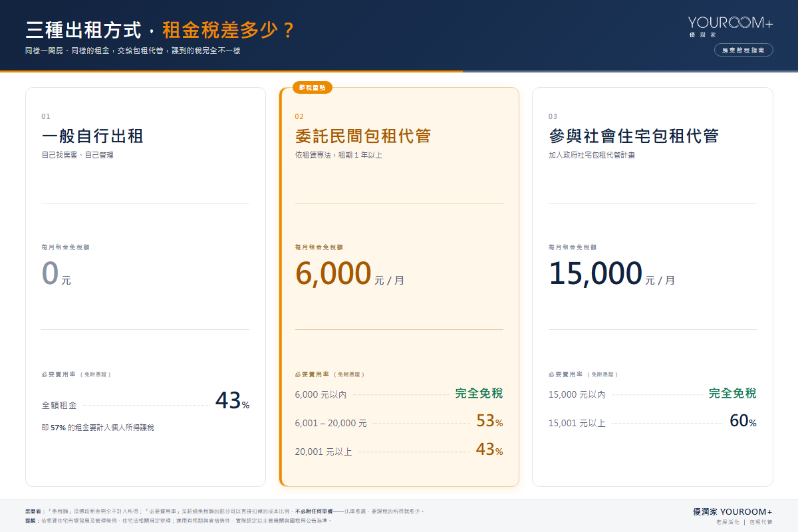The height and width of the screenshot is (532, 798).
Task: Click the 必要費用率 label in first card
Action: pos(76,374)
